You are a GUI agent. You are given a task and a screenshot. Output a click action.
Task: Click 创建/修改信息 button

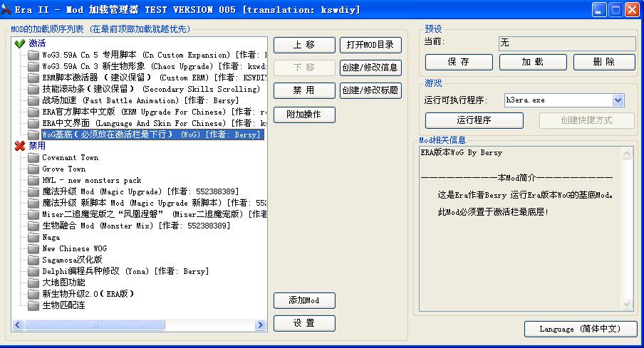pyautogui.click(x=370, y=68)
